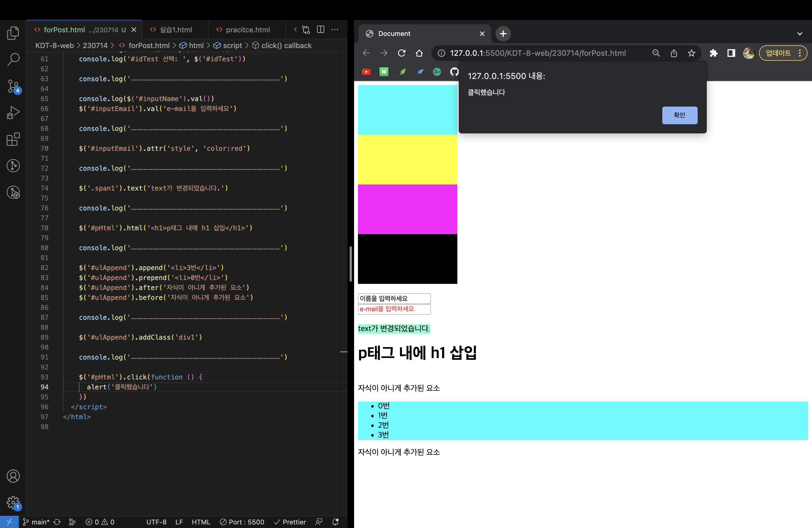Click the 업데이트 update button in Chrome

tap(778, 53)
